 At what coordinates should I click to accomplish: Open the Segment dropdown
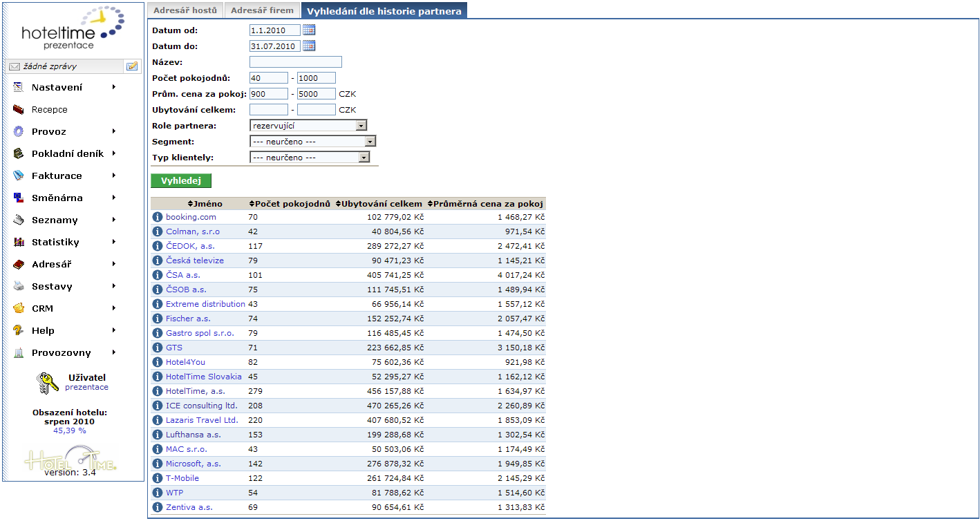[x=312, y=141]
